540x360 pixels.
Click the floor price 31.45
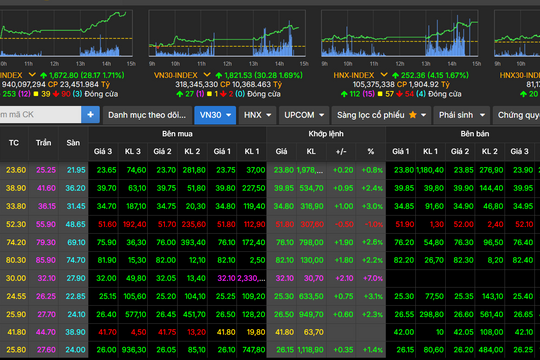pos(76,206)
